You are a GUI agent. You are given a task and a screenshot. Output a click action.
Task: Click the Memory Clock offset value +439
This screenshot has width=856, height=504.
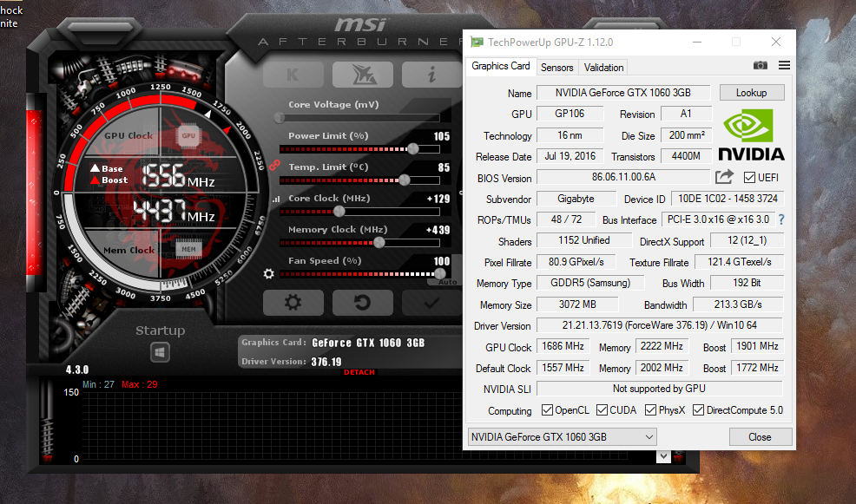click(438, 230)
